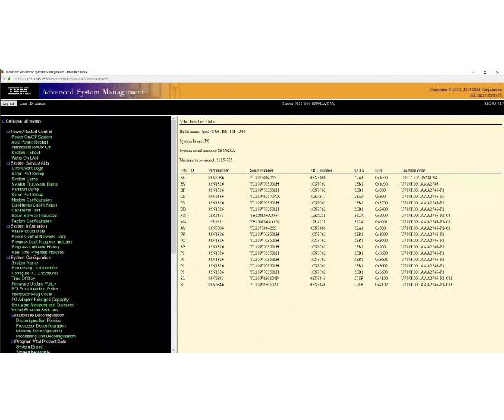Collapse the Hardware Deconfiguration submenu
Image resolution: width=504 pixels, height=420 pixels.
[13, 316]
